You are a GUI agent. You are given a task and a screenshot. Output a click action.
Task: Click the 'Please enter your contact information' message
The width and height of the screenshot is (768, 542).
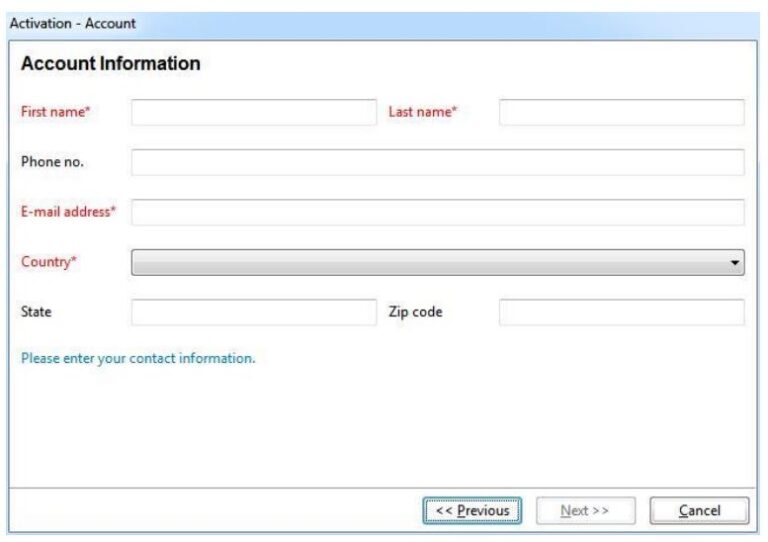138,358
